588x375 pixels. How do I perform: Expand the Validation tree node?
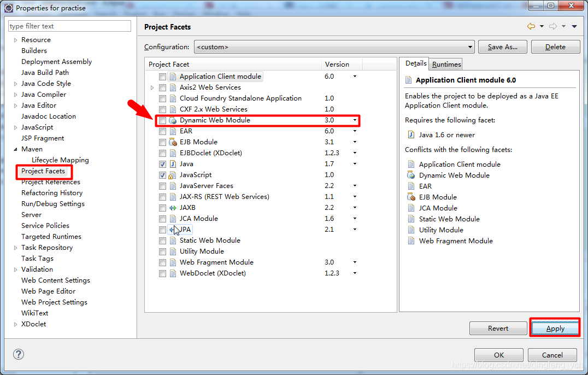[15, 269]
